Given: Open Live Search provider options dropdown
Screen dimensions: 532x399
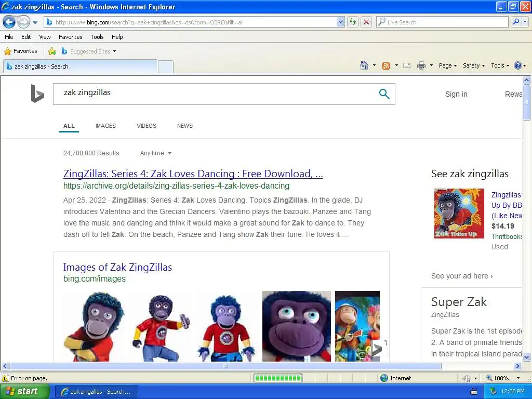Looking at the screenshot, I should tap(525, 22).
